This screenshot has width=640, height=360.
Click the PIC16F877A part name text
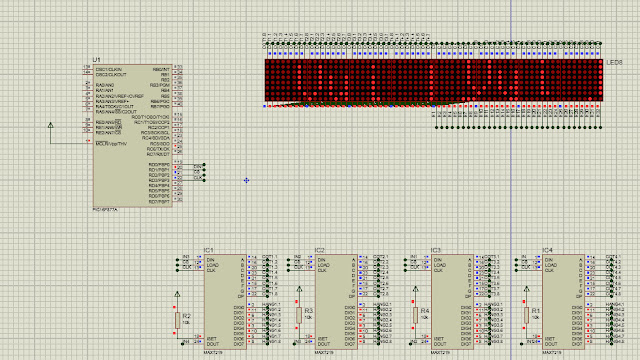[105, 210]
